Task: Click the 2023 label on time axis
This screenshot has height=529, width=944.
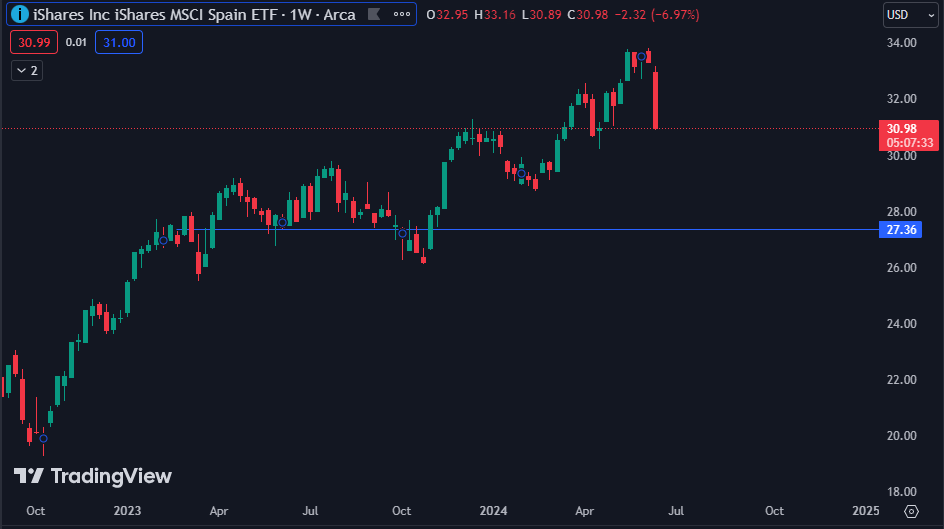Action: [127, 511]
